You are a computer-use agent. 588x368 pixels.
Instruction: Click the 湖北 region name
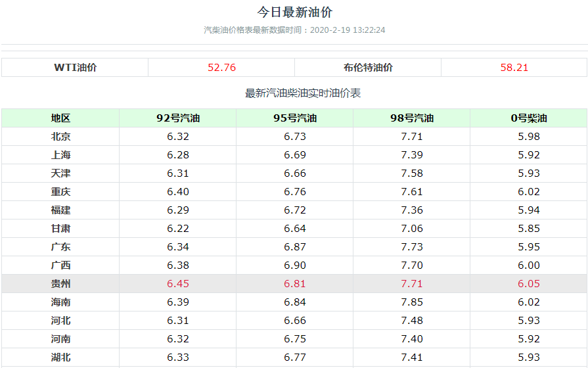[x=60, y=357]
